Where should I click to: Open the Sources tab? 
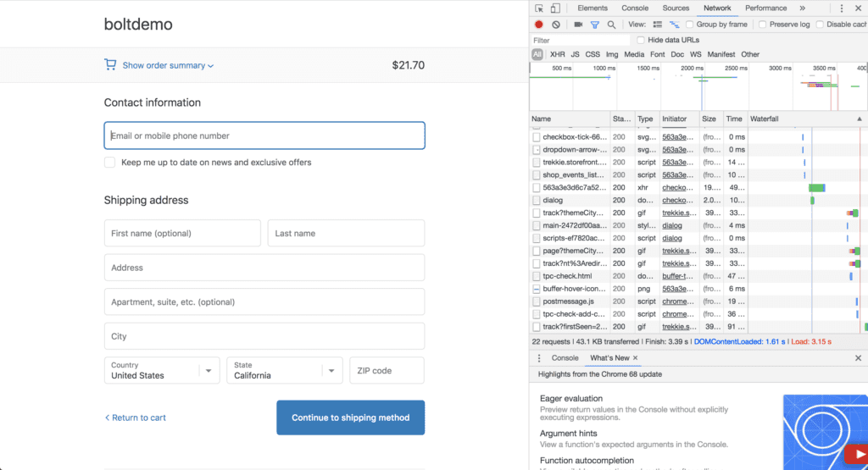[676, 8]
